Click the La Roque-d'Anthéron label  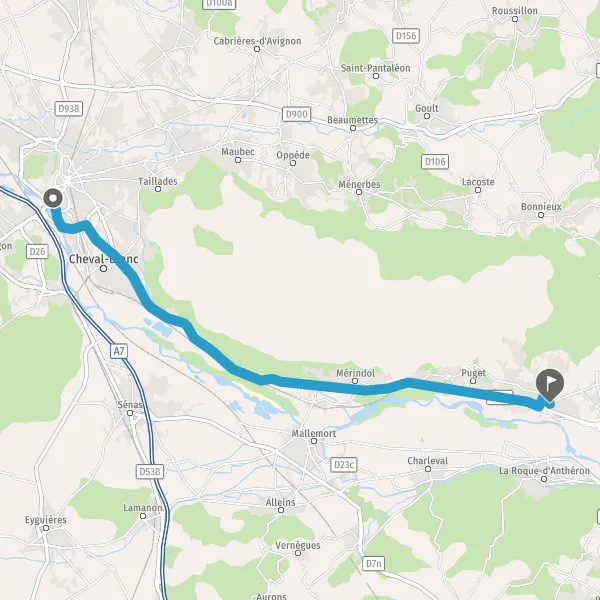tap(544, 471)
